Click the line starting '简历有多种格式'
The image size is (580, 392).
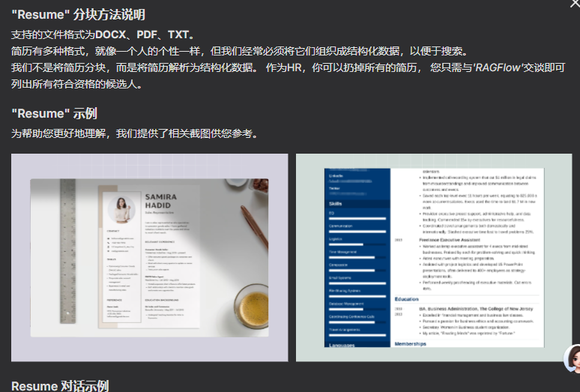click(x=241, y=51)
